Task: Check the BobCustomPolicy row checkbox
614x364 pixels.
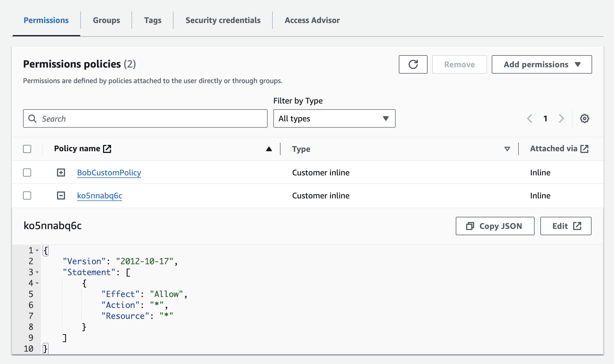Action: (27, 173)
